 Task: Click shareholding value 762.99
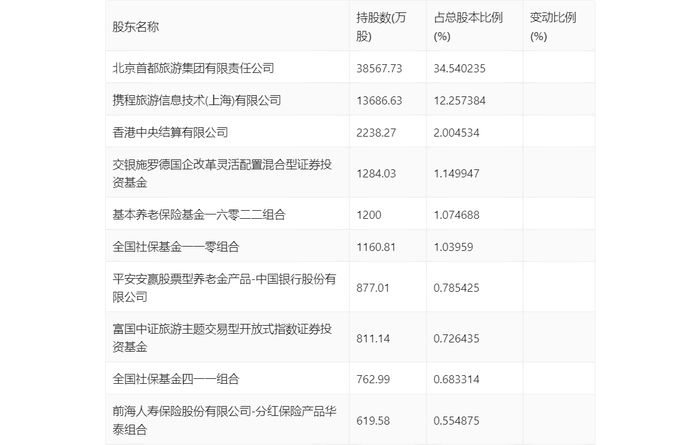373,379
